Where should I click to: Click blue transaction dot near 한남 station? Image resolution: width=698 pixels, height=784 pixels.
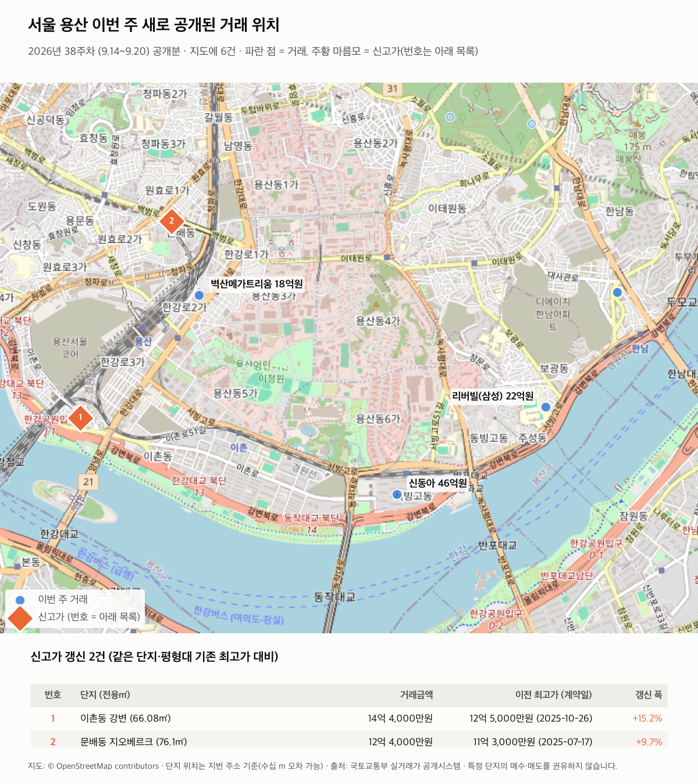click(617, 292)
